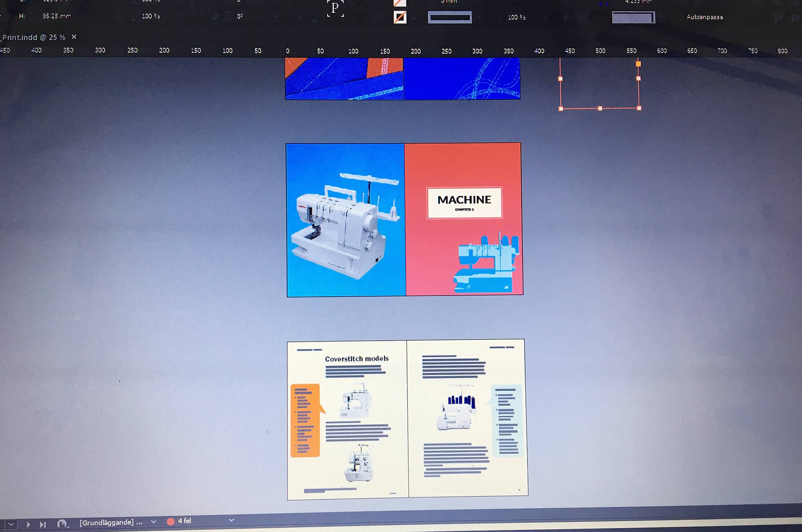Viewport: 802px width, 532px height.
Task: Click the height H field showing 95.25 mm
Action: pos(56,16)
